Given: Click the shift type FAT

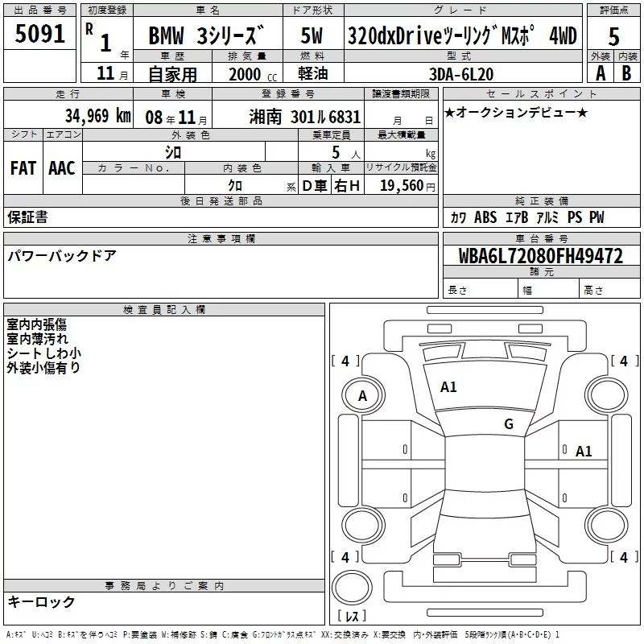Looking at the screenshot, I should [23, 168].
